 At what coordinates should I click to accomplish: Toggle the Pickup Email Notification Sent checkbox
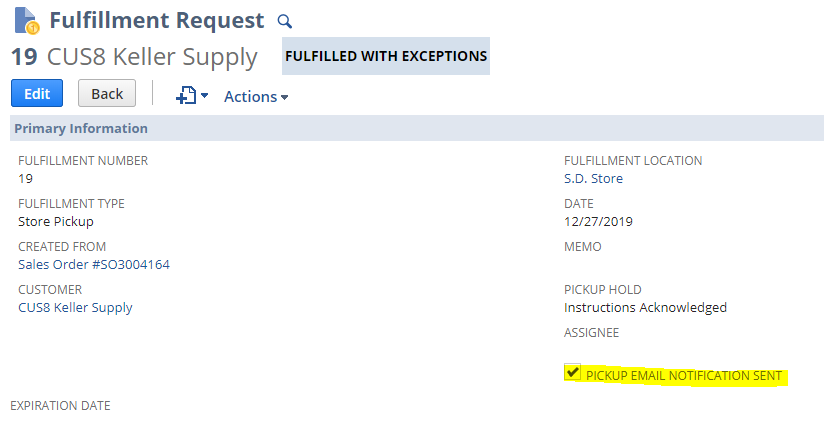[572, 372]
